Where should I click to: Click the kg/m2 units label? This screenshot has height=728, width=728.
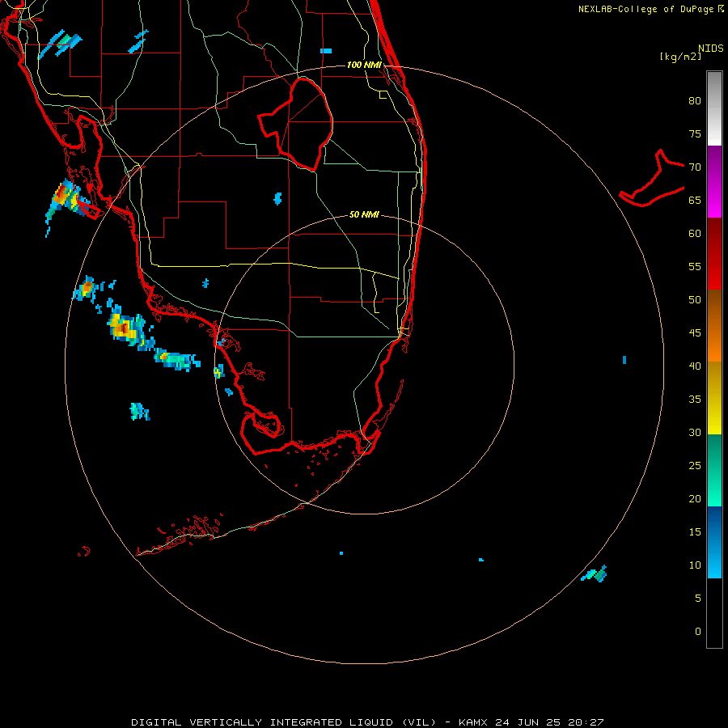[x=681, y=57]
